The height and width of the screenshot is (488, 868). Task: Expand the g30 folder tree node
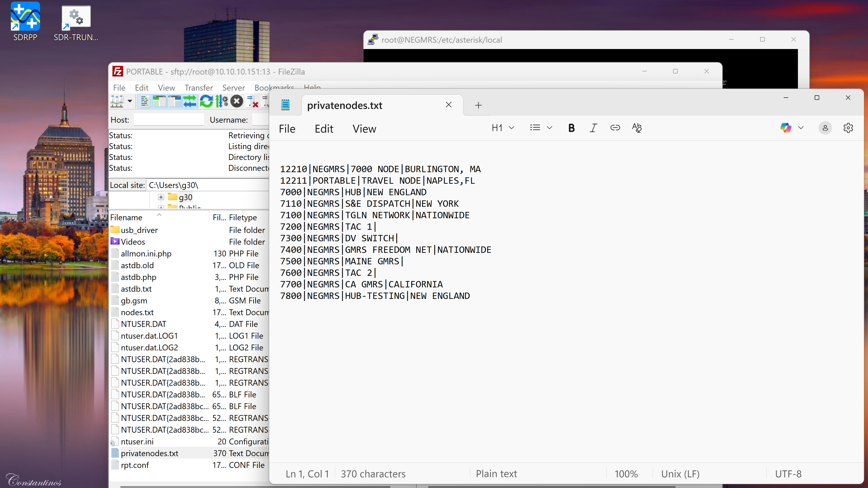click(x=161, y=197)
